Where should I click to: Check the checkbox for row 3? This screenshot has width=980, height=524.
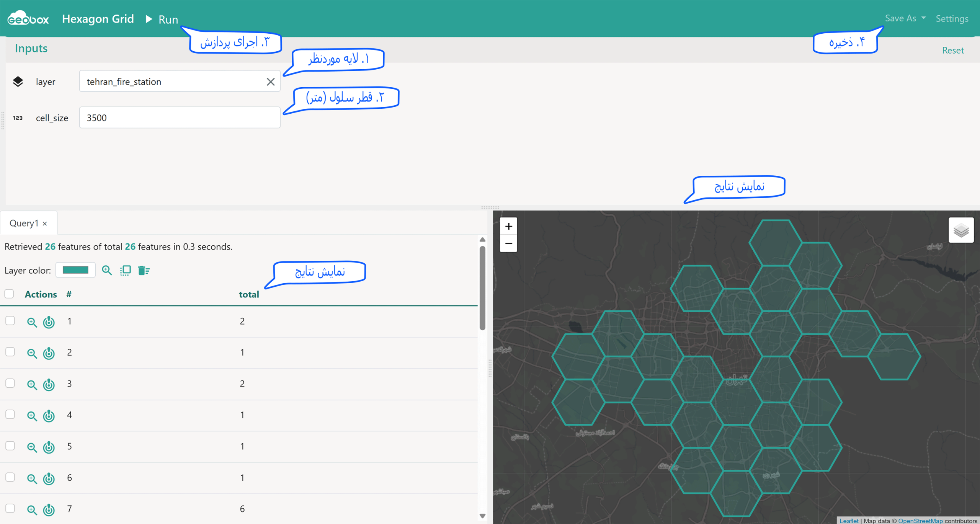(x=10, y=383)
